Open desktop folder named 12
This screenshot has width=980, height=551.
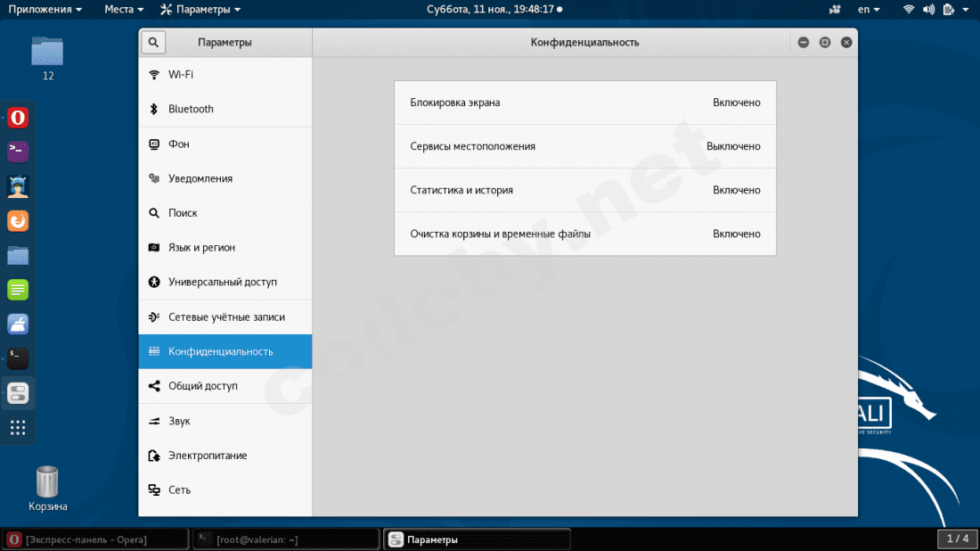47,58
